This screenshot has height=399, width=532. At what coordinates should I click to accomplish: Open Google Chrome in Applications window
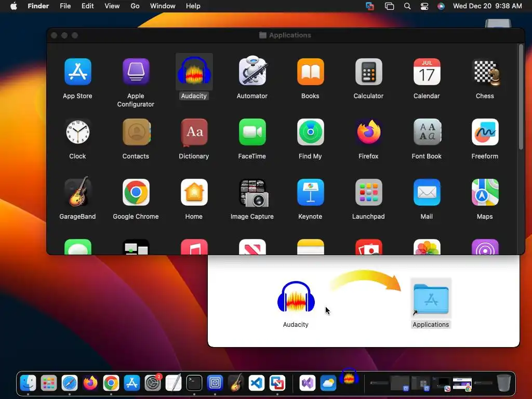pyautogui.click(x=136, y=192)
